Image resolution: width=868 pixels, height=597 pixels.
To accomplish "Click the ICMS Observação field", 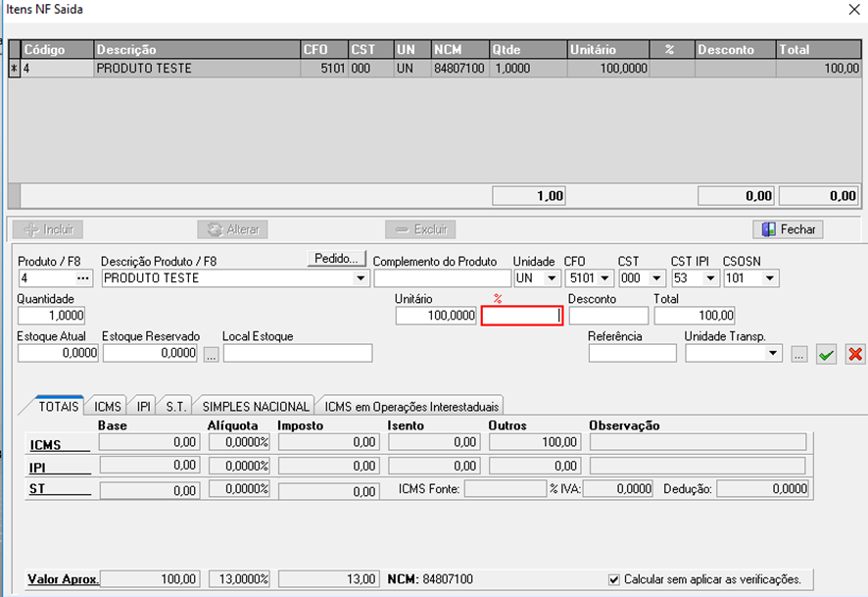I will (x=698, y=442).
